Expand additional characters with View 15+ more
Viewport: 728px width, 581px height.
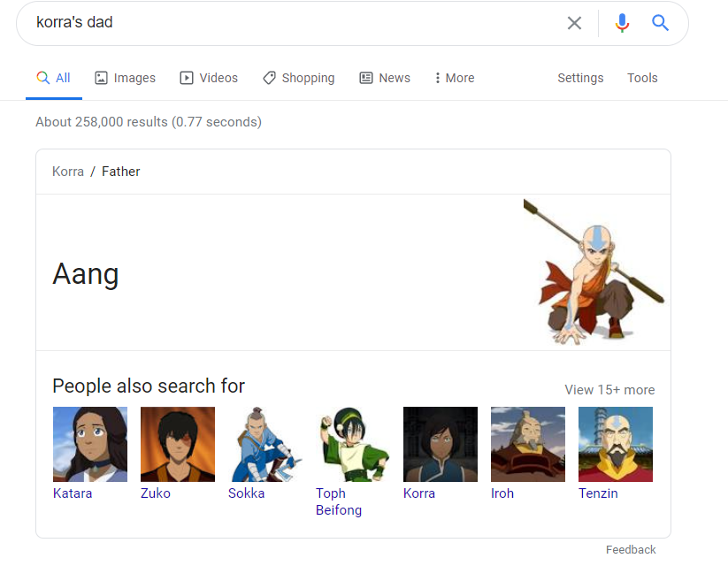(x=609, y=390)
